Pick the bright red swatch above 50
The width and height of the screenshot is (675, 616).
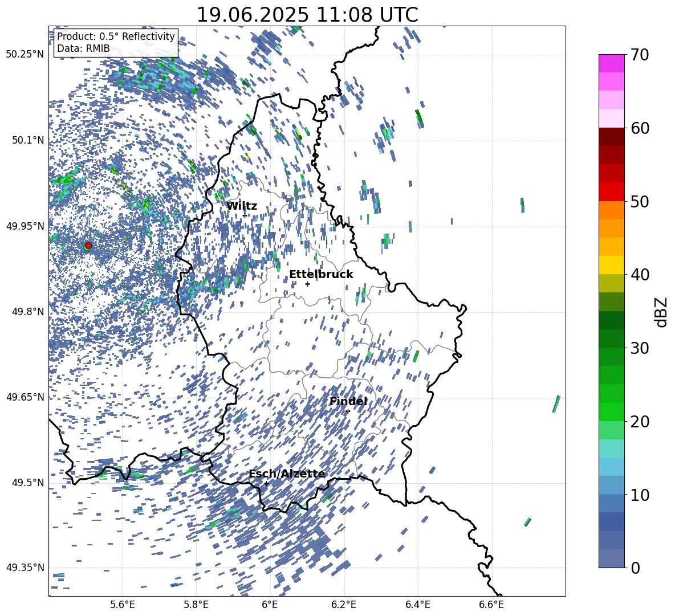[611, 191]
